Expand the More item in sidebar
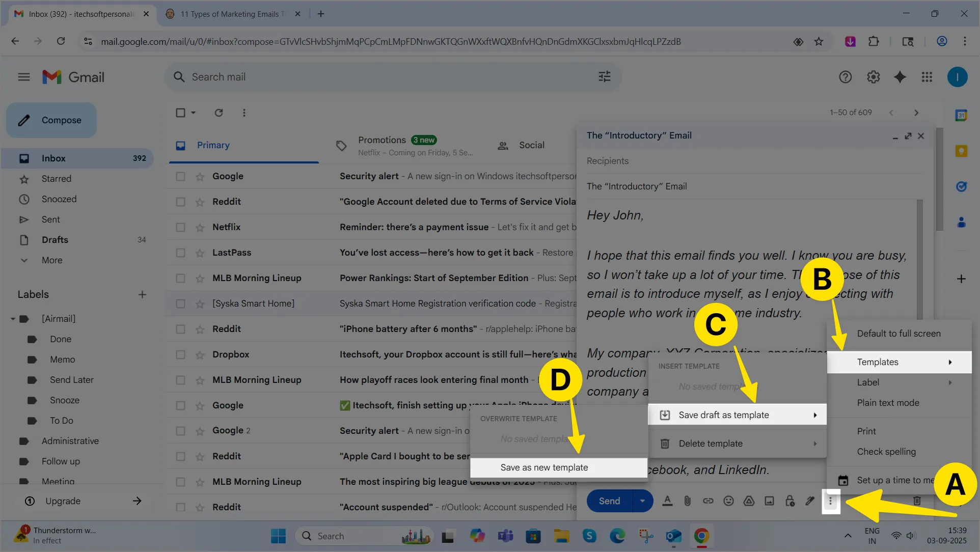The image size is (980, 552). [52, 260]
